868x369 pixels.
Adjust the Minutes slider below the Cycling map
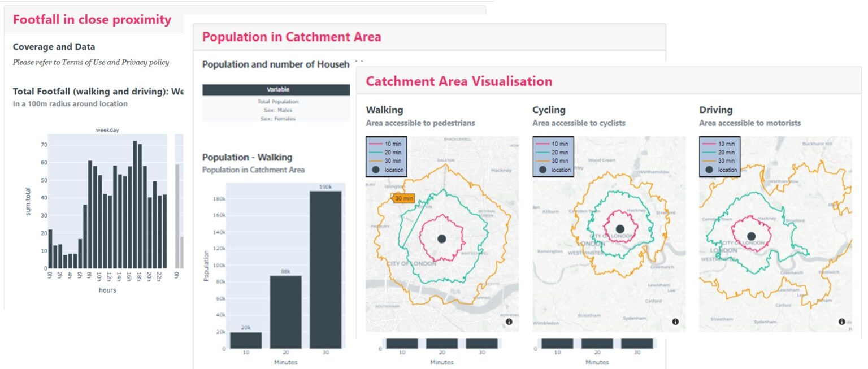pyautogui.click(x=597, y=343)
